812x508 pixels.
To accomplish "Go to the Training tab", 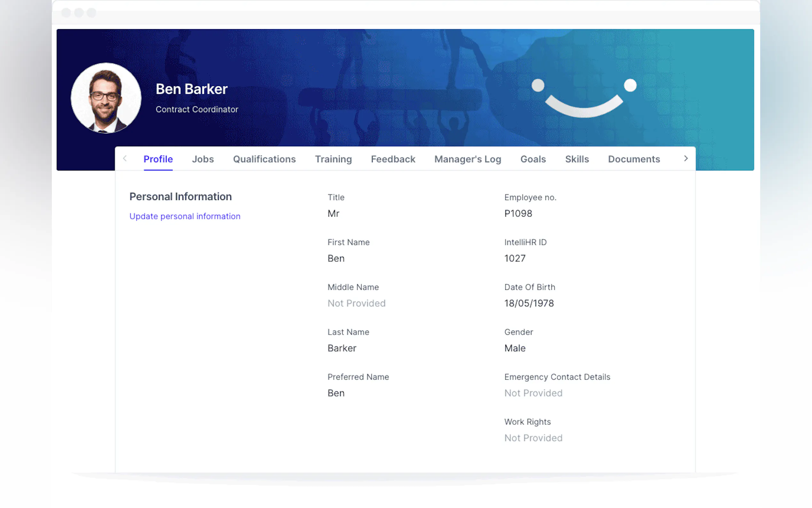I will 333,159.
